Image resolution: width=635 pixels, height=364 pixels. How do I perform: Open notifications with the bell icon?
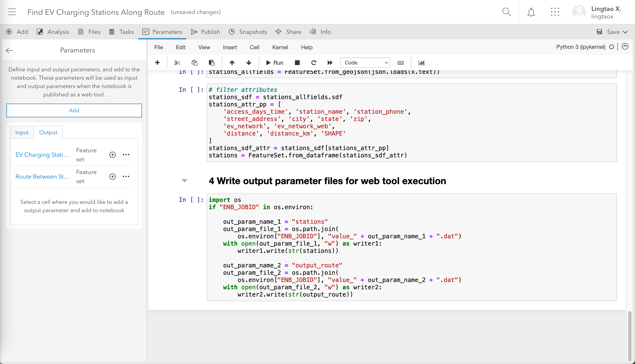tap(531, 12)
